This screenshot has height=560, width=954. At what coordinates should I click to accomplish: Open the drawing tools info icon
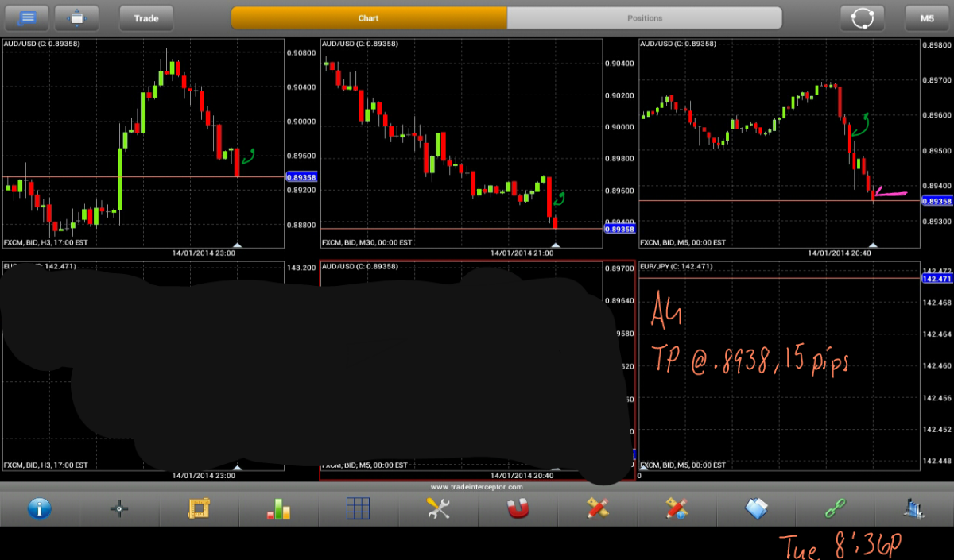(x=677, y=508)
